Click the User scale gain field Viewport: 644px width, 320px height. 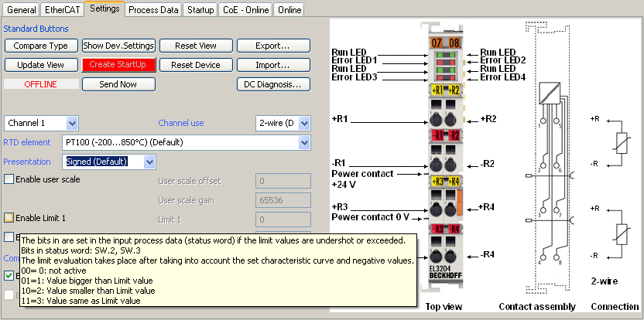click(283, 199)
